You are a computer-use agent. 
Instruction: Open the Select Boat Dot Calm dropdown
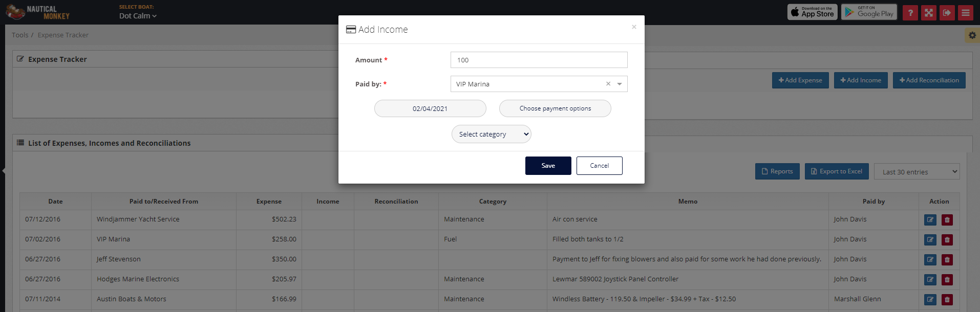click(x=138, y=16)
